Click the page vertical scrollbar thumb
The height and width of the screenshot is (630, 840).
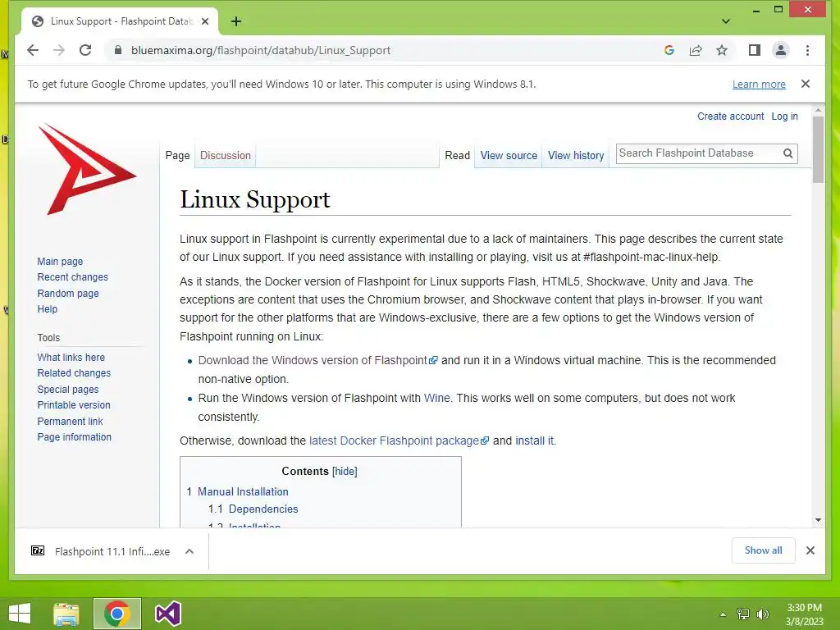pos(818,149)
